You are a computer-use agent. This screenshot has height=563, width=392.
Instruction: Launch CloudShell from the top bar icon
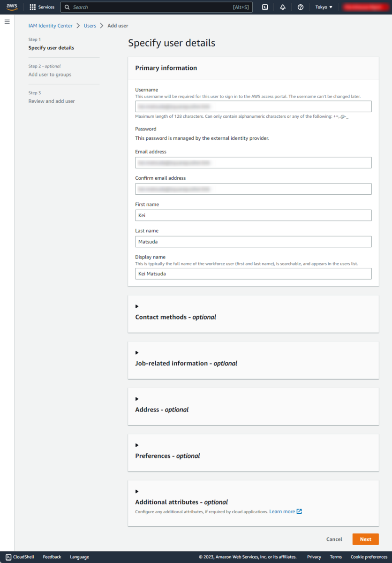click(x=265, y=7)
